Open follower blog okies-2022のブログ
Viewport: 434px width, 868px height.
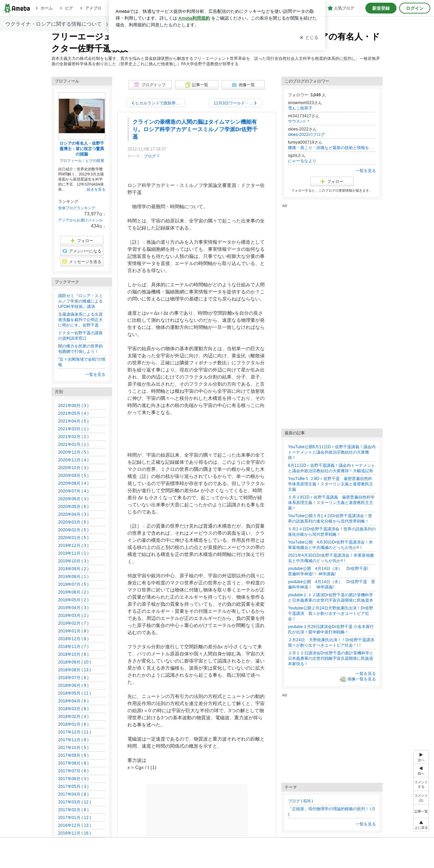coord(306,135)
